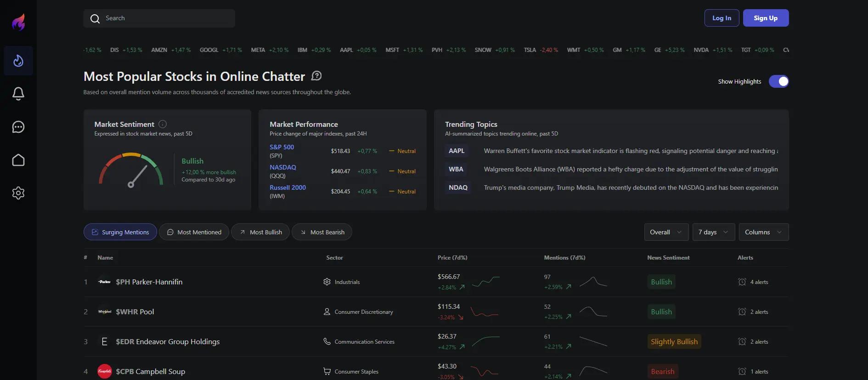868x380 pixels.
Task: Click the Communication Services phone icon
Action: [x=327, y=341]
